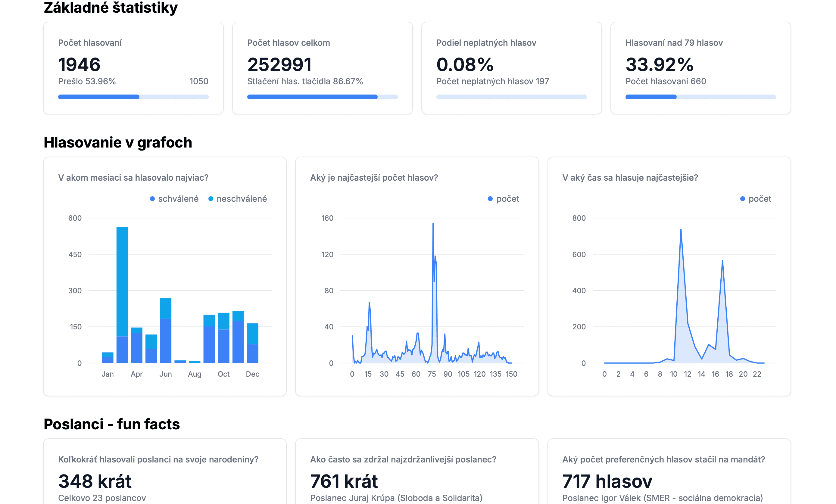The height and width of the screenshot is (504, 836).
Task: Click the 11 o'clock peak in time chart
Action: (681, 230)
